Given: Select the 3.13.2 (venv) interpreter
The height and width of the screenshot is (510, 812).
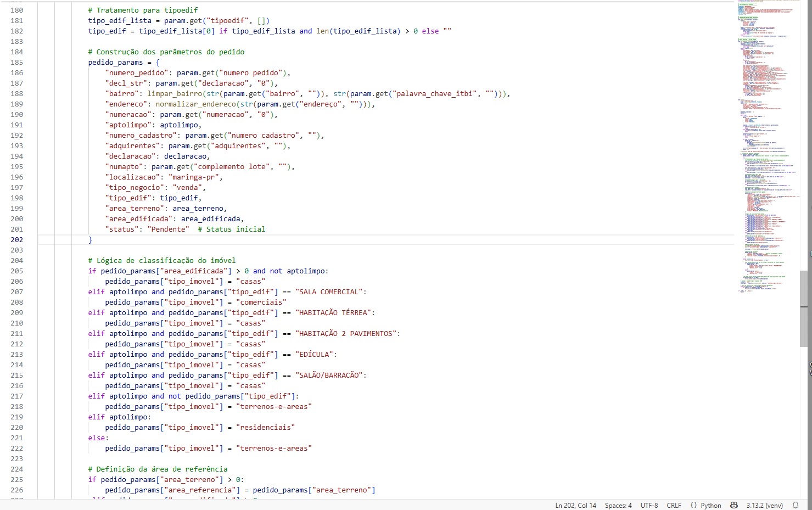Looking at the screenshot, I should (764, 505).
